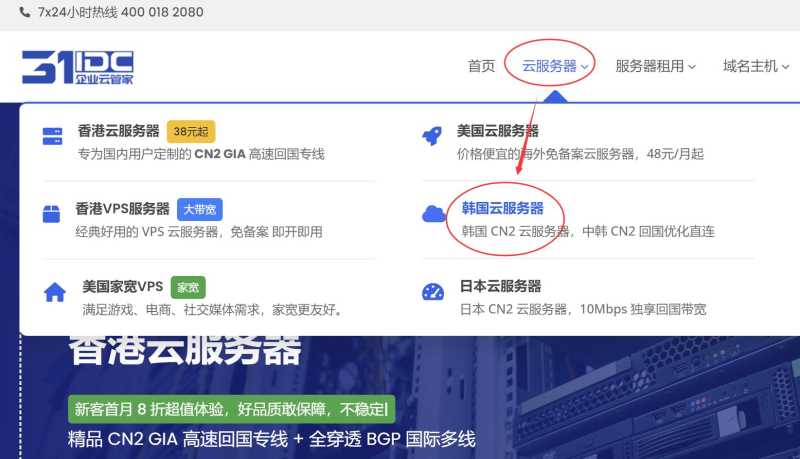Expand chevron next to 服务器租用
The width and height of the screenshot is (800, 459).
click(692, 67)
